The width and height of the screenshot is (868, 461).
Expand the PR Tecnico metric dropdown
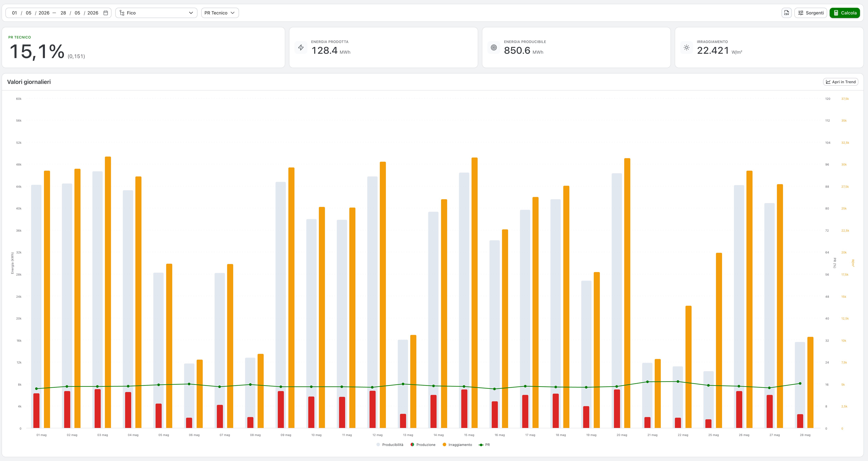220,13
